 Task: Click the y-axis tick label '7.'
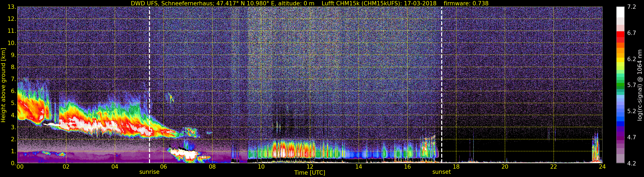click(x=13, y=79)
